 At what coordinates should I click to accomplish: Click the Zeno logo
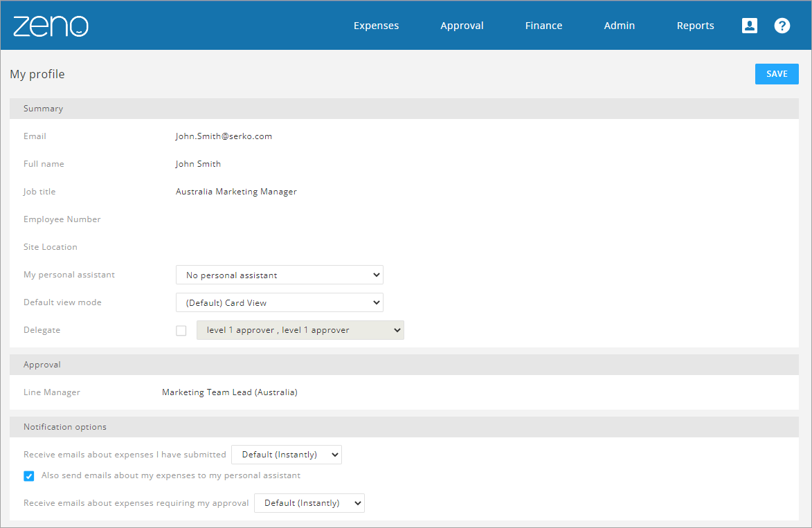click(51, 26)
